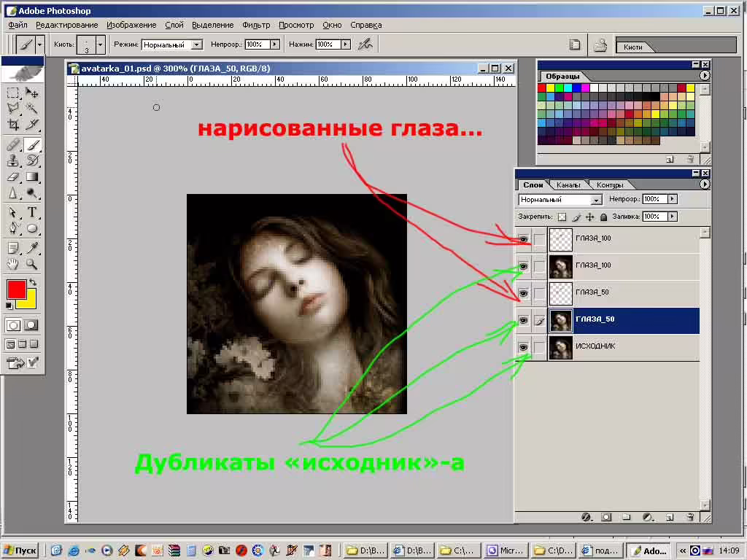Open layer Заливка fill arrow
Screen dimensions: 747x560
(x=672, y=217)
